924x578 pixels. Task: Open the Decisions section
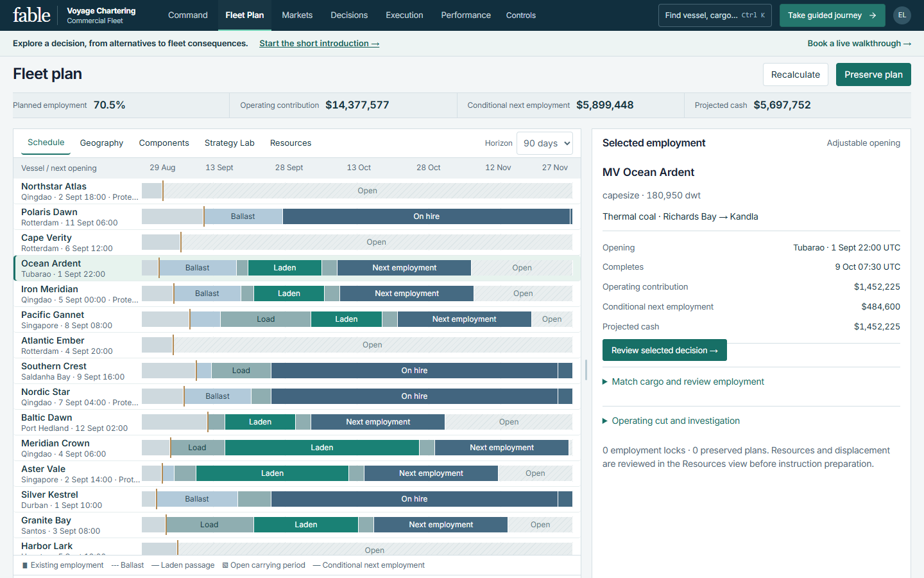click(x=349, y=15)
